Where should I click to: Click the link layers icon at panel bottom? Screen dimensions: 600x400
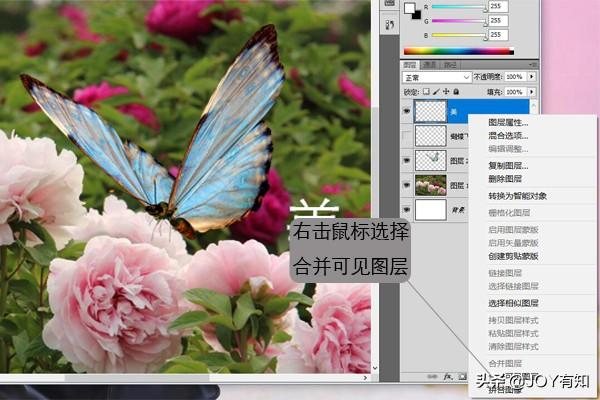click(432, 377)
